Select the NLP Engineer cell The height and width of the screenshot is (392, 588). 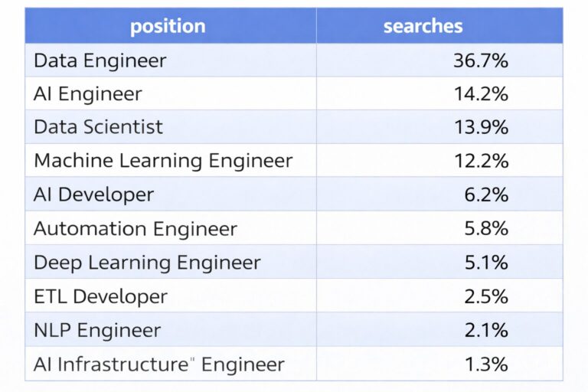coord(97,330)
